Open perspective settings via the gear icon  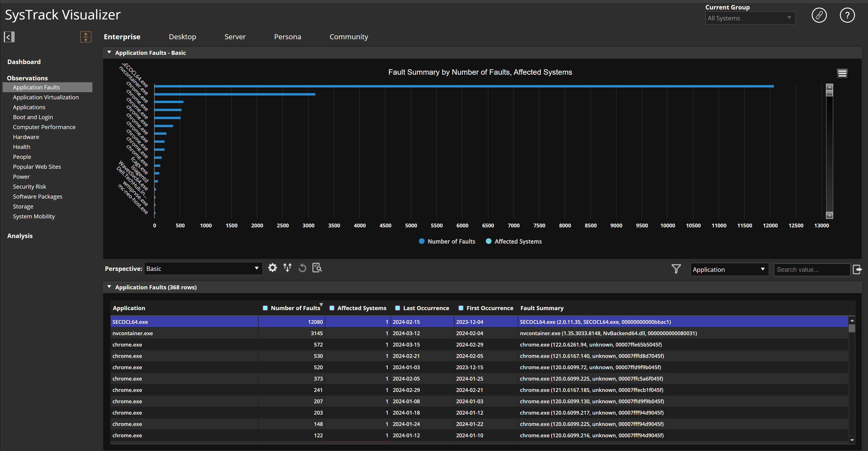(x=273, y=268)
